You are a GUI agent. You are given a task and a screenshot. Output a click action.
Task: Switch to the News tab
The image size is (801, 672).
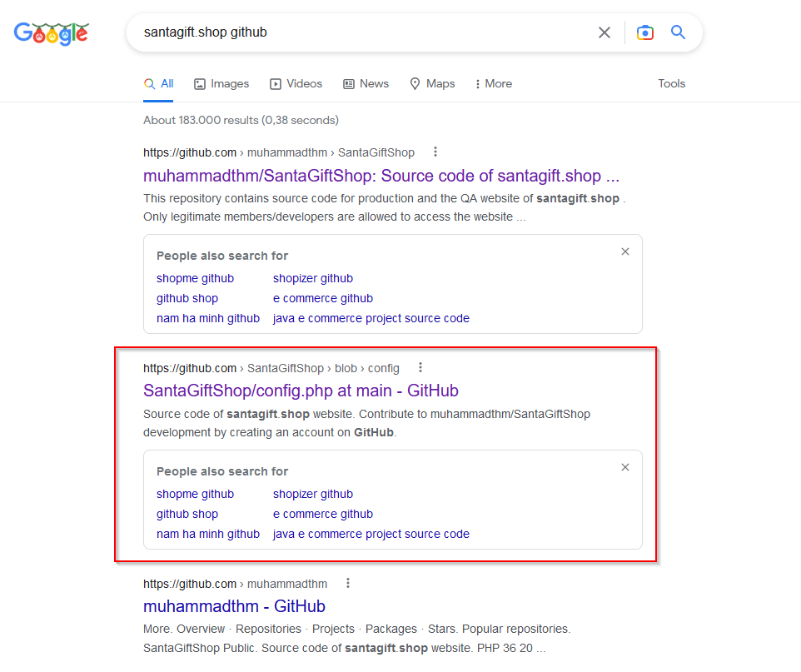[366, 84]
